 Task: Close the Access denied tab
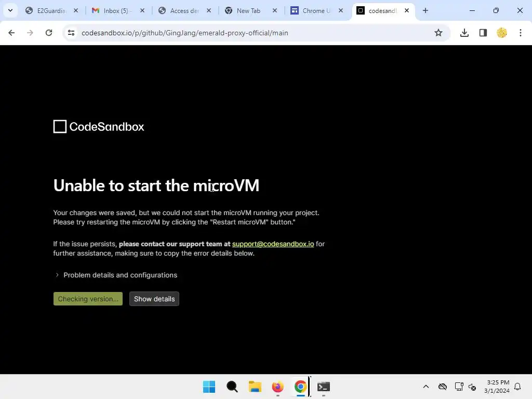[209, 10]
